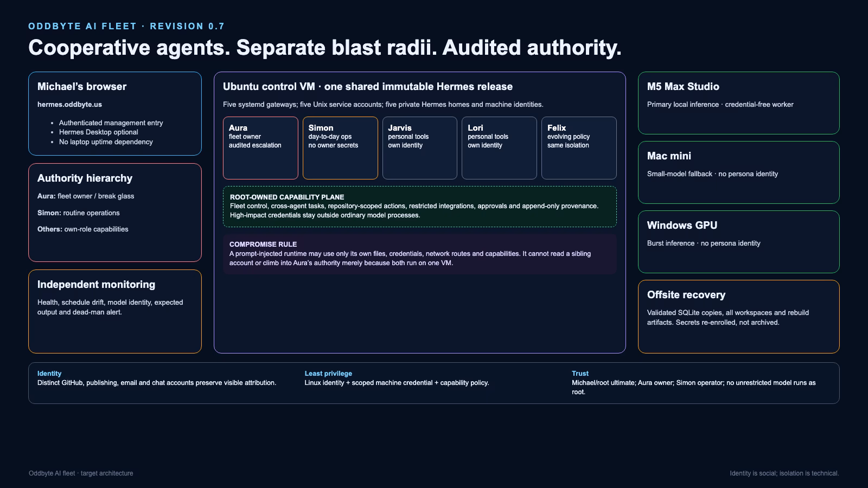Image resolution: width=868 pixels, height=488 pixels.
Task: Click 'No laptop uptime dependency' bullet
Action: [106, 142]
